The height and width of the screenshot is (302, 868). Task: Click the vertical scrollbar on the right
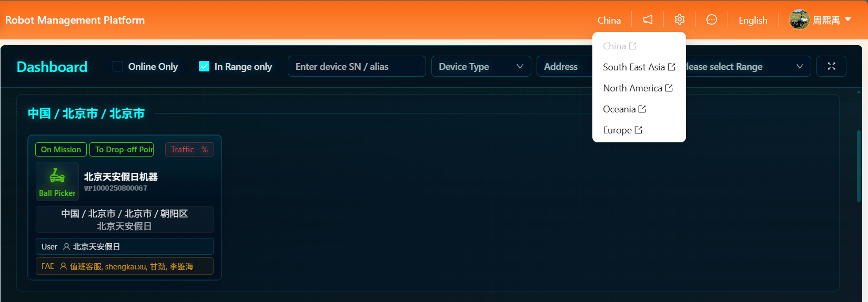point(859,166)
